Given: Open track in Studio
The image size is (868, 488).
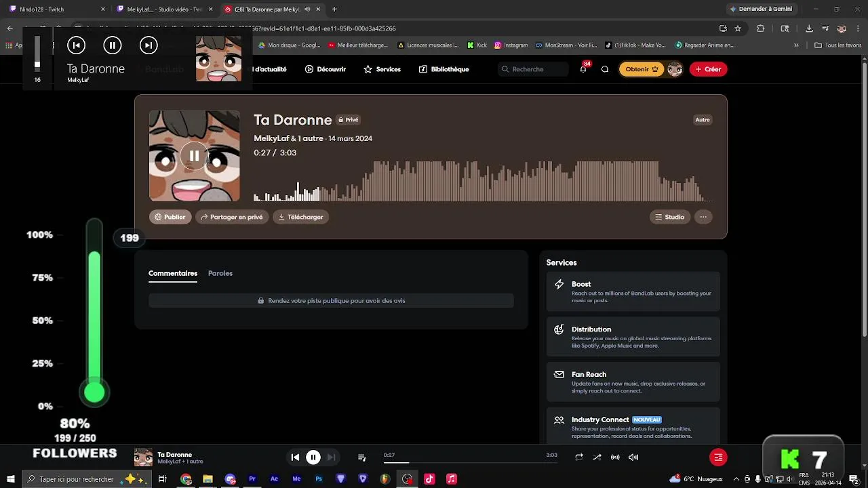Looking at the screenshot, I should tap(669, 217).
